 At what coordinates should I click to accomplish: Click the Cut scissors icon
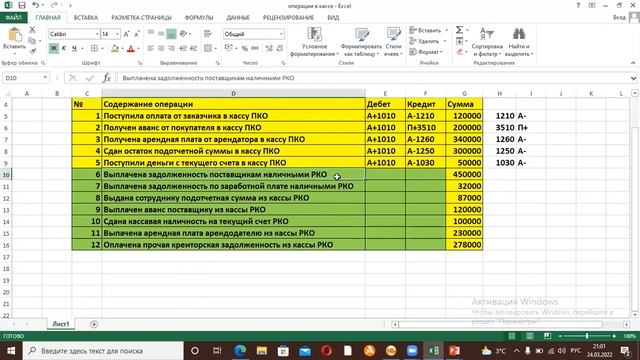(32, 30)
